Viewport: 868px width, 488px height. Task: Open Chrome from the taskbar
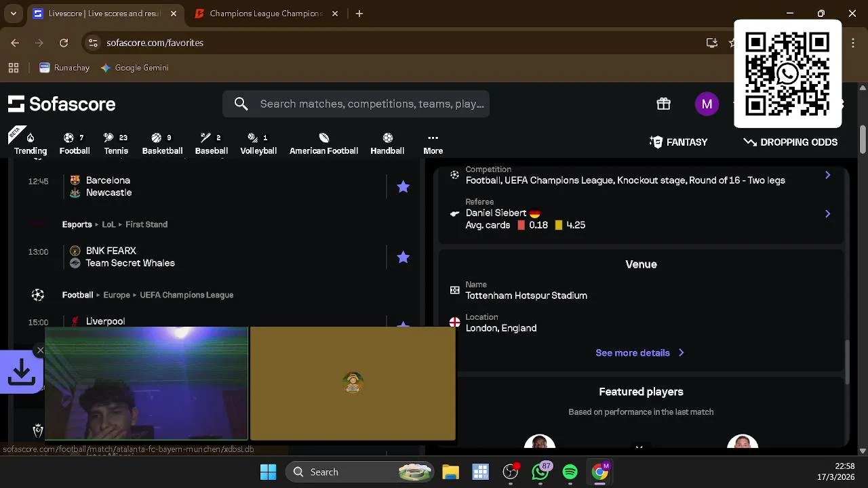601,472
